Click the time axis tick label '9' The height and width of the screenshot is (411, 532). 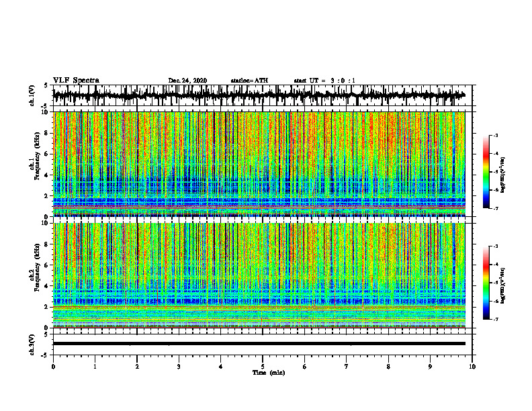[430, 367]
